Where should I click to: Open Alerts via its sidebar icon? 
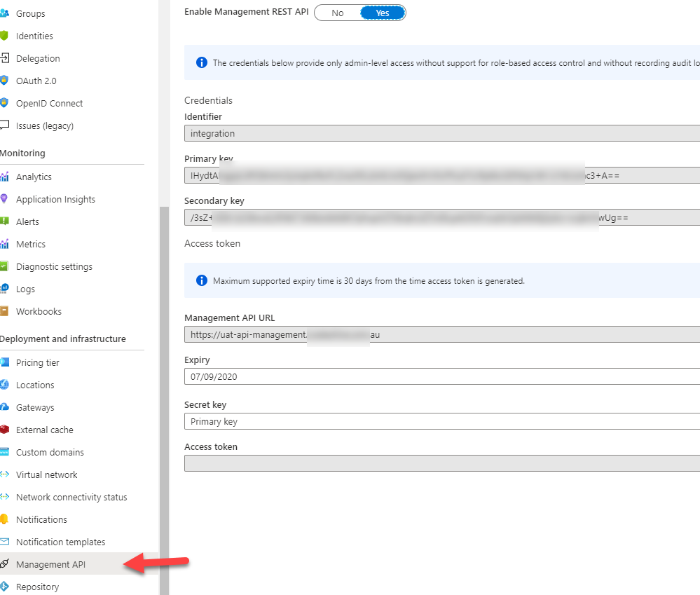click(4, 222)
